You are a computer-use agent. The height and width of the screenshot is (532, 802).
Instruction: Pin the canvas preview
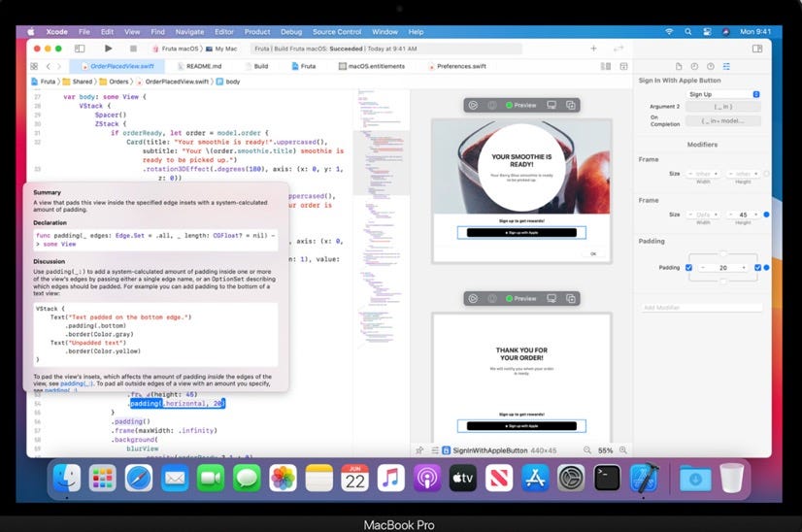pyautogui.click(x=419, y=450)
